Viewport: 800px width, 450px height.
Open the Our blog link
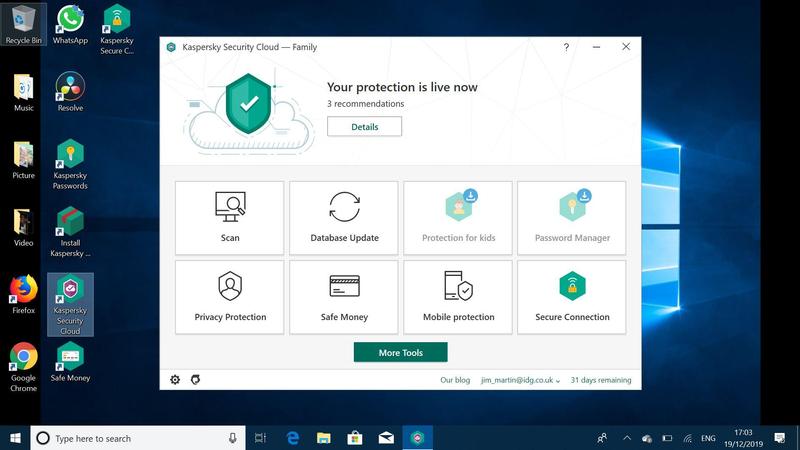pyautogui.click(x=455, y=380)
